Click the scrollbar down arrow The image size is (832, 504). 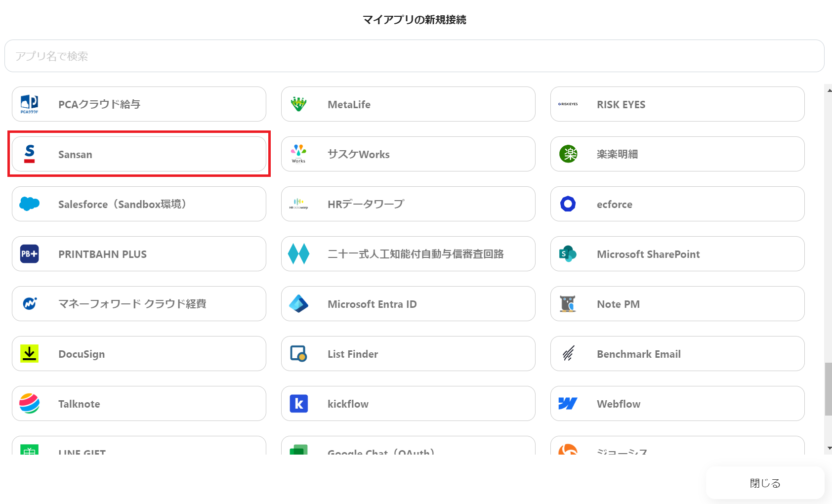(829, 448)
